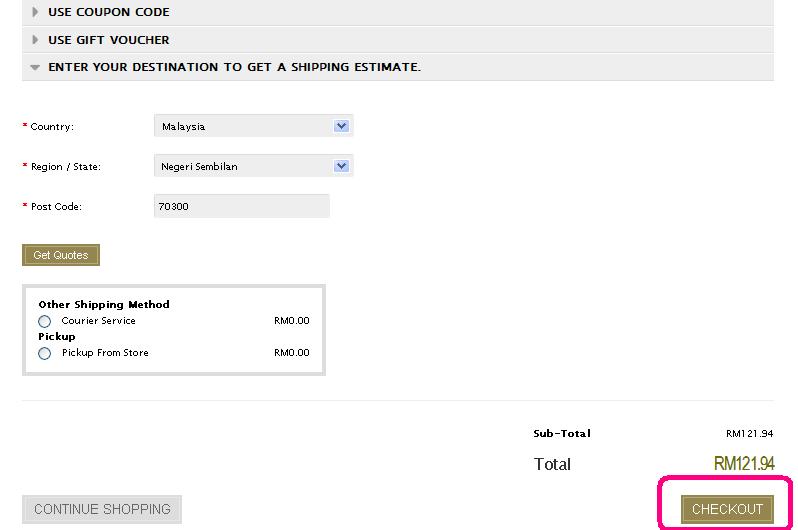The height and width of the screenshot is (530, 798).
Task: Expand the Use Coupon Code heading text
Action: pyautogui.click(x=109, y=12)
